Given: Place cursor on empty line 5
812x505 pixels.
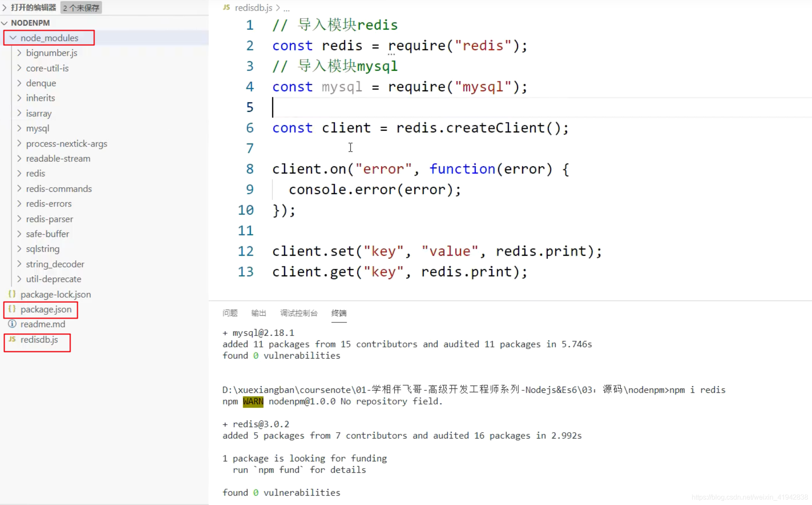Looking at the screenshot, I should pyautogui.click(x=541, y=107).
